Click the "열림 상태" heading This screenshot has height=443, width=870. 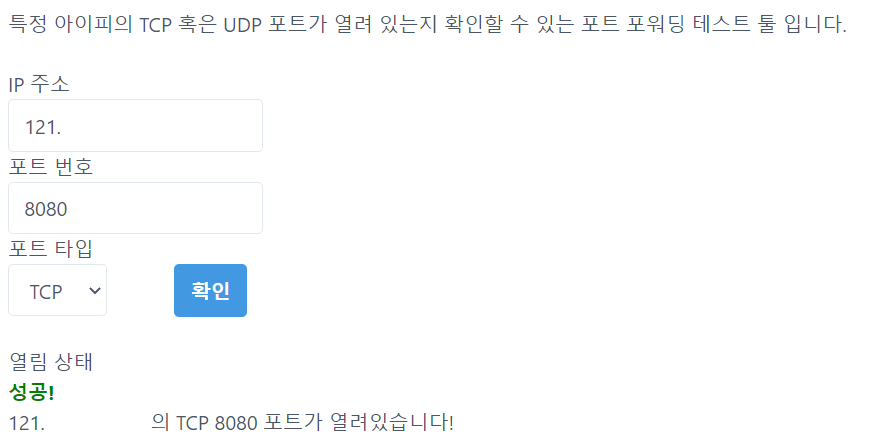coord(50,360)
